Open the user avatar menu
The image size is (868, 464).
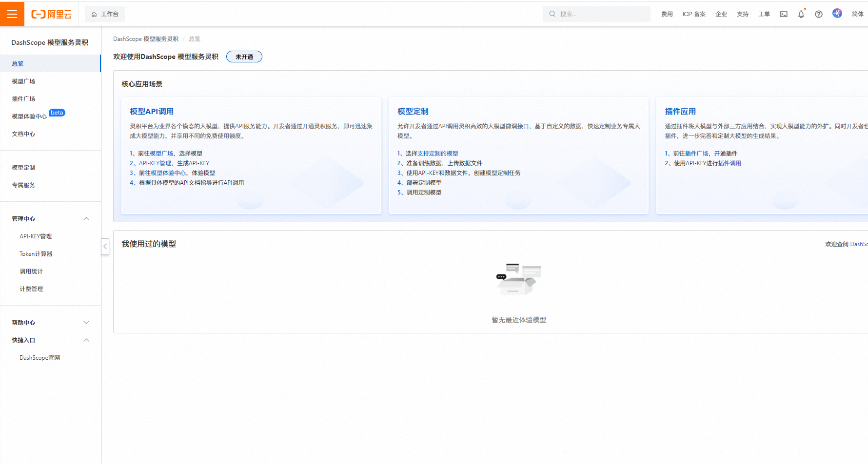[837, 14]
